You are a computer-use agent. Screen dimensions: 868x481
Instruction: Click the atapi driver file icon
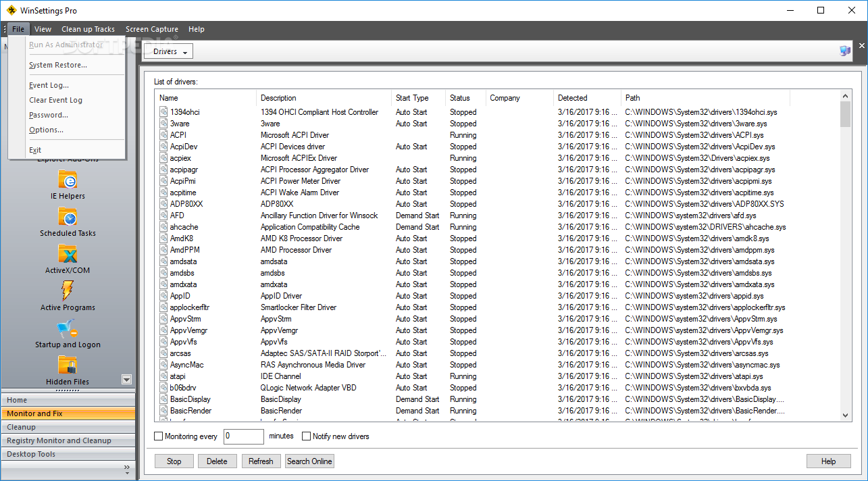[163, 376]
